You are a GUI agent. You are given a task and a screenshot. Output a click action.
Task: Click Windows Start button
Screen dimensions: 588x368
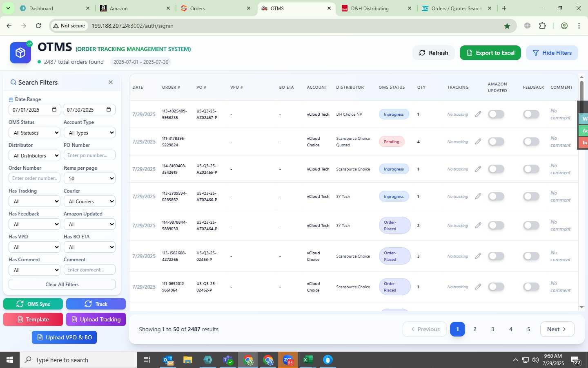pyautogui.click(x=10, y=360)
